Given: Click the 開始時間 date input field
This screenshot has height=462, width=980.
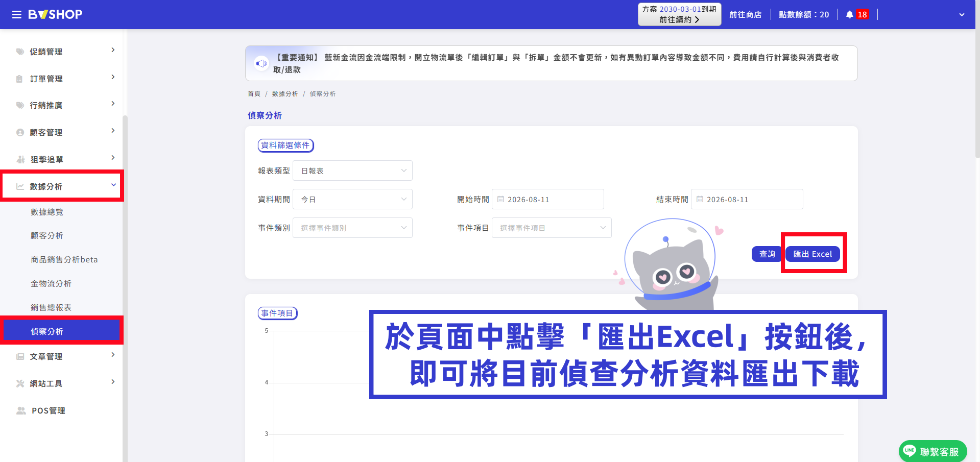Looking at the screenshot, I should 548,199.
